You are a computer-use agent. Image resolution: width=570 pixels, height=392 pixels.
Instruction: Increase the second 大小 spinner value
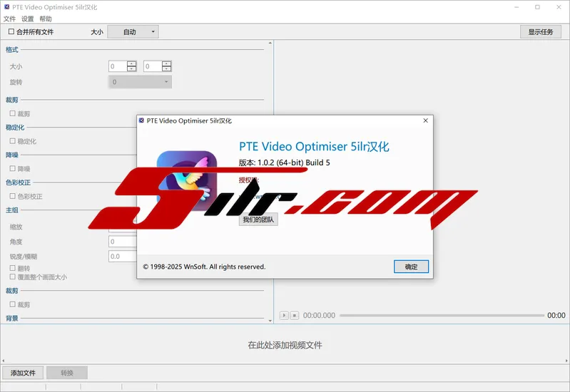pyautogui.click(x=166, y=63)
